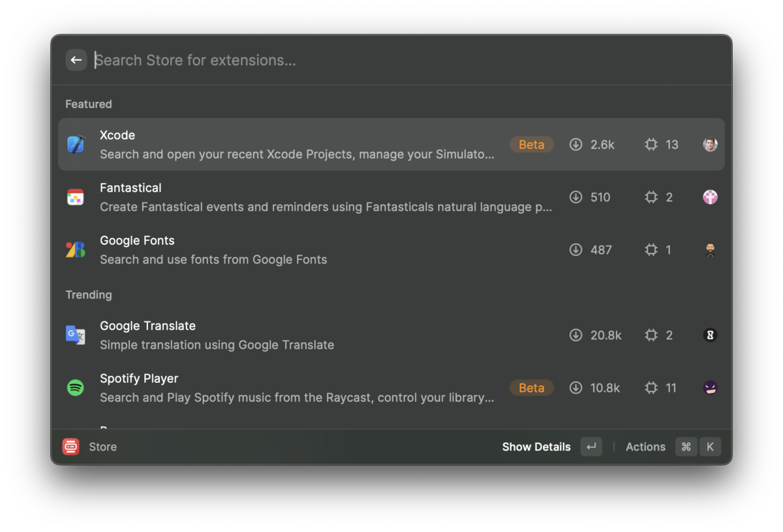
Task: Select the Xcode app icon
Action: [76, 144]
